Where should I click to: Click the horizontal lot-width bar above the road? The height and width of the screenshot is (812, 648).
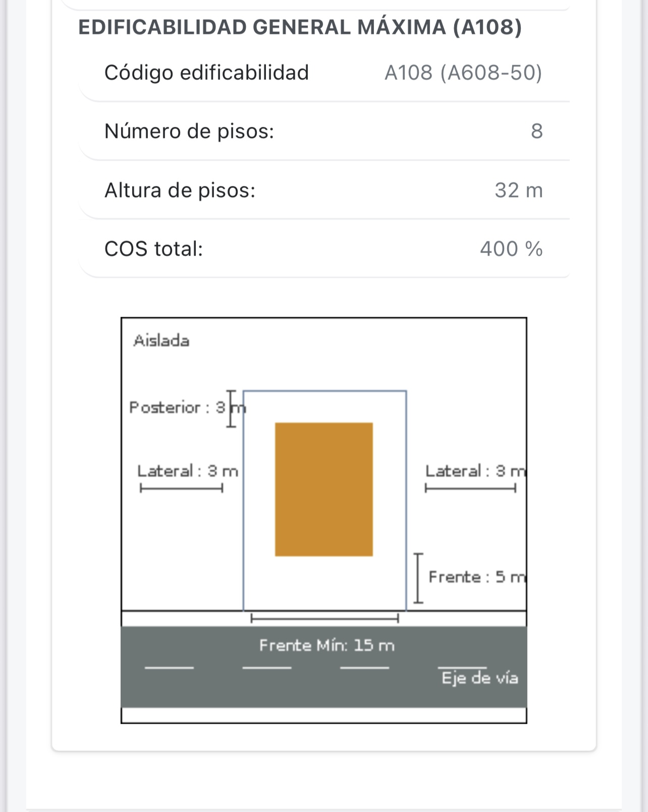[x=325, y=618]
